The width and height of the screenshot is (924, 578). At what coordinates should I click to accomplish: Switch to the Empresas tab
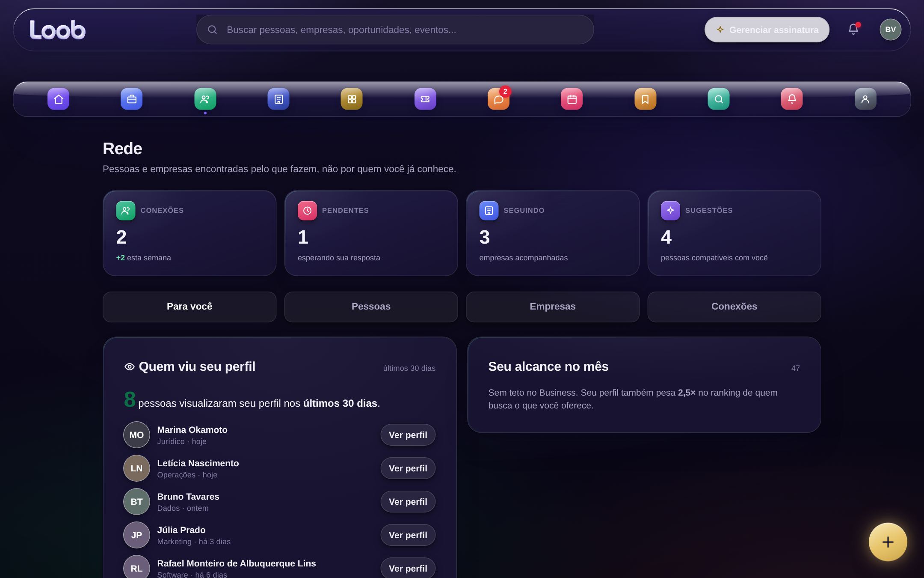(553, 307)
